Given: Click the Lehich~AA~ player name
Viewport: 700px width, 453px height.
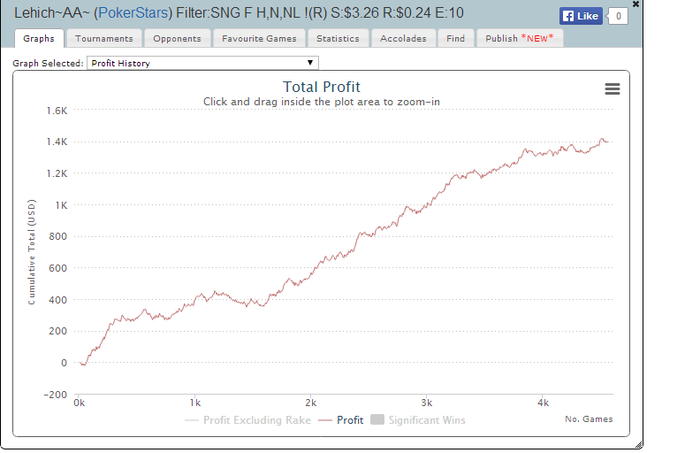Looking at the screenshot, I should click(x=52, y=13).
